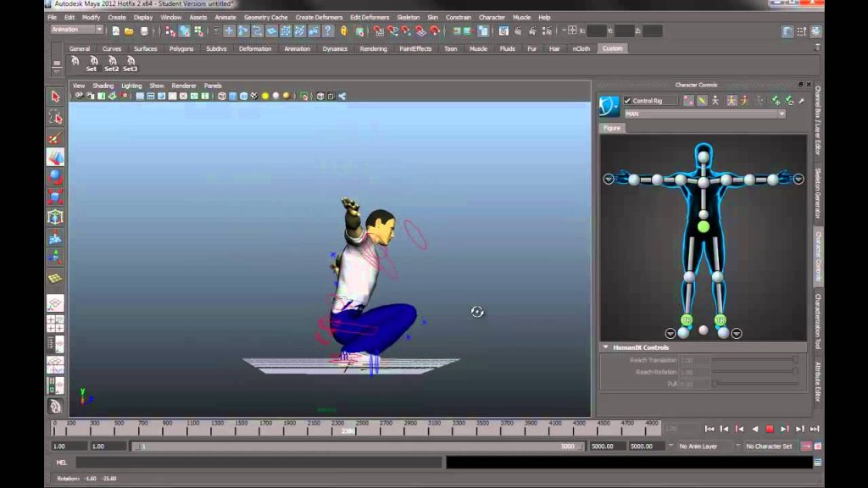Switch to the Polygons shelf tab
The image size is (868, 488).
pos(181,48)
